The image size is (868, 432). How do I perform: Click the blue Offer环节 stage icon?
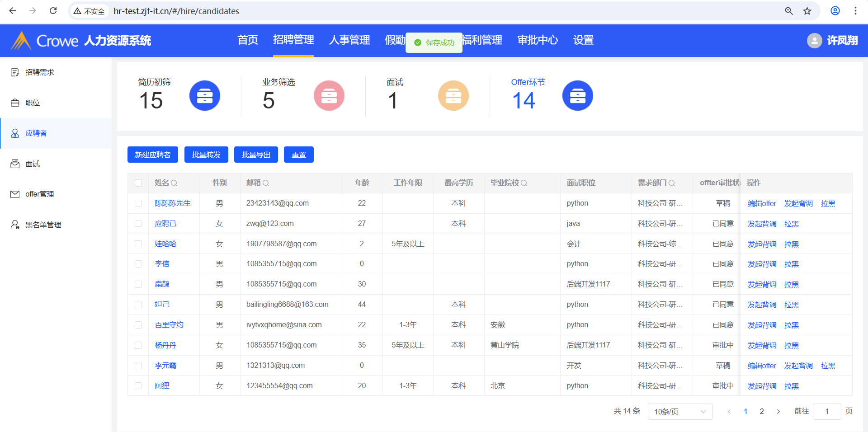click(x=577, y=96)
